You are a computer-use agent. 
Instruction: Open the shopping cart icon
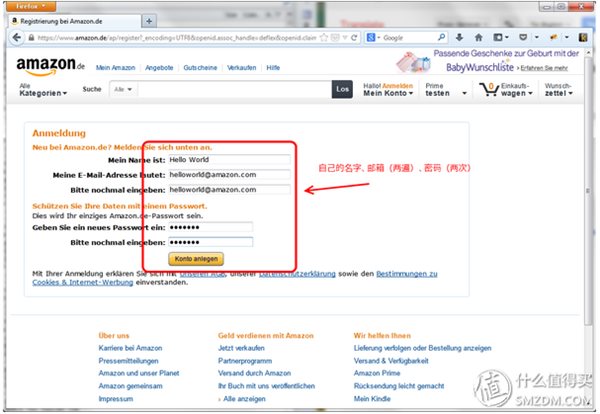(489, 89)
